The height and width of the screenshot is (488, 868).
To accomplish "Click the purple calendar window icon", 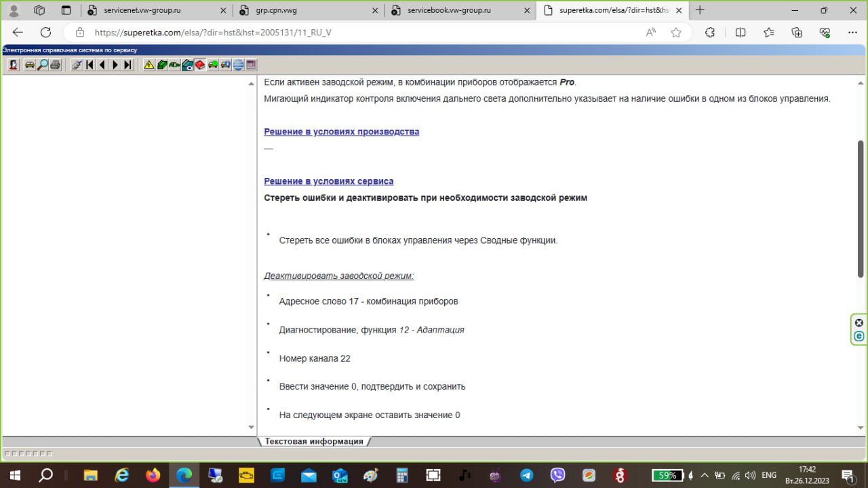I will click(251, 64).
